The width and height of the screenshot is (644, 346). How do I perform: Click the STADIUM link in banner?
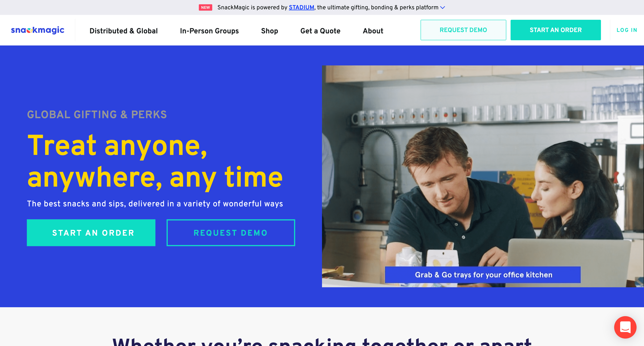pos(302,7)
